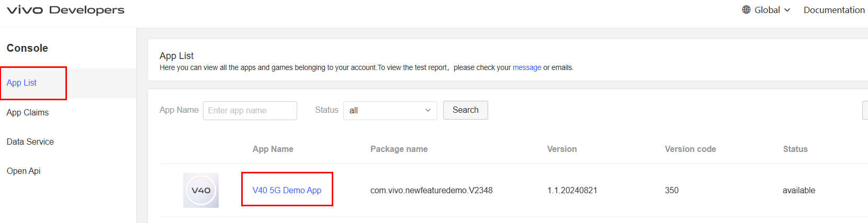868x223 pixels.
Task: Go to App Claims in the sidebar
Action: 28,113
